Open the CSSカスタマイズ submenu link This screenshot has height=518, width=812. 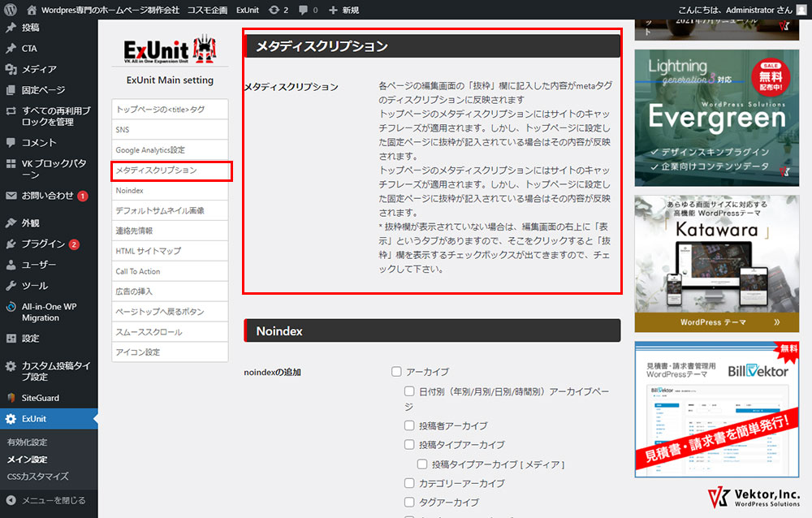pyautogui.click(x=37, y=477)
